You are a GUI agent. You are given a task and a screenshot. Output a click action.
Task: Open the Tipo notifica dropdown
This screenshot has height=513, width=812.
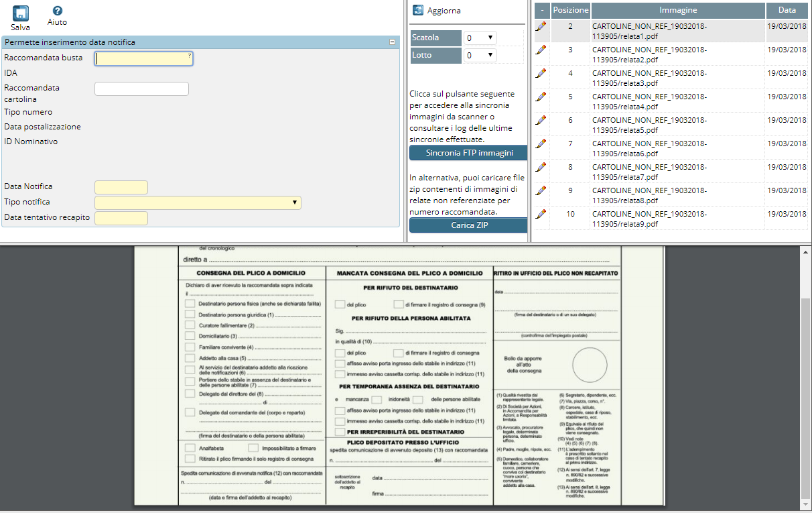(x=198, y=203)
